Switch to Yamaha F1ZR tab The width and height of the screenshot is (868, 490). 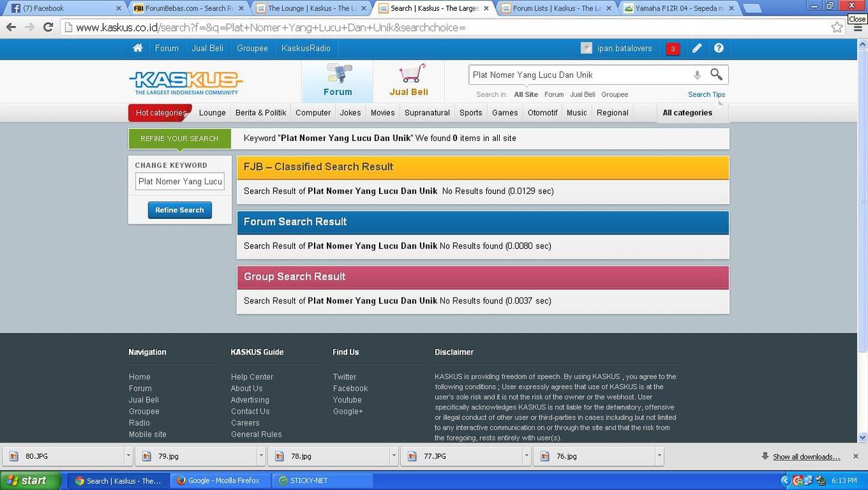pos(678,8)
